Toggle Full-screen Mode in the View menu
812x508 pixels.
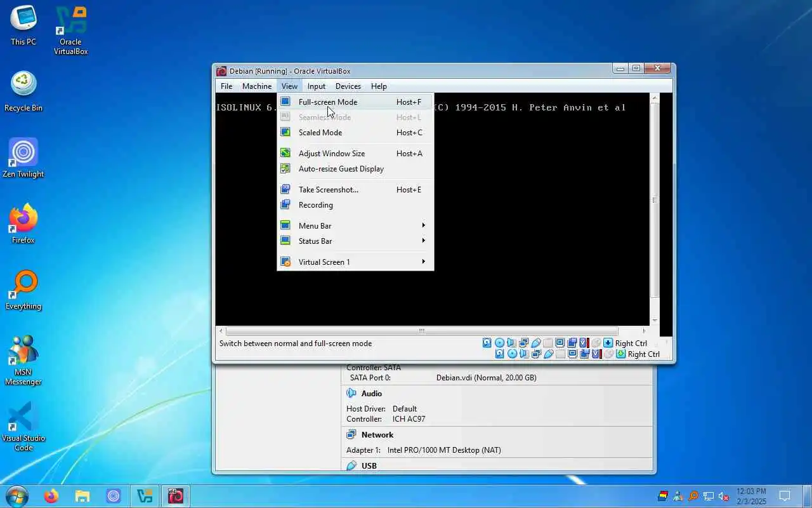click(355, 102)
